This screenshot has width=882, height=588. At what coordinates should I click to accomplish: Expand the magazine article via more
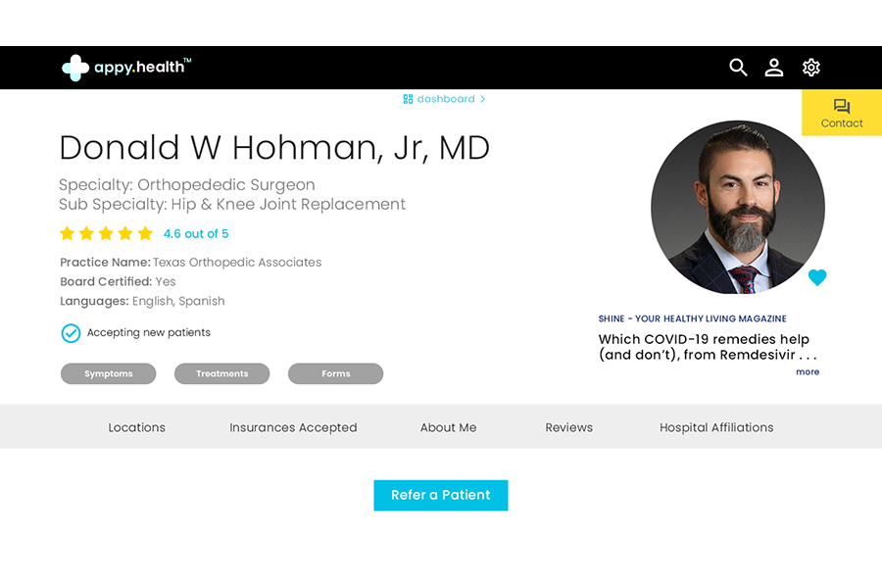tap(808, 372)
